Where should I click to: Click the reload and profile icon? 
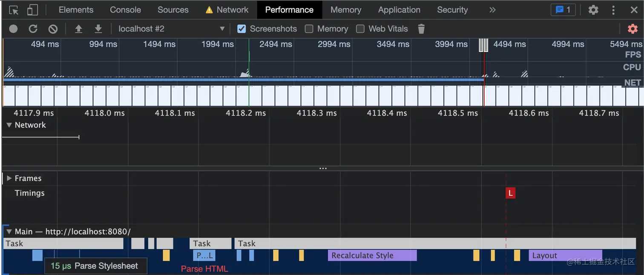pos(33,29)
